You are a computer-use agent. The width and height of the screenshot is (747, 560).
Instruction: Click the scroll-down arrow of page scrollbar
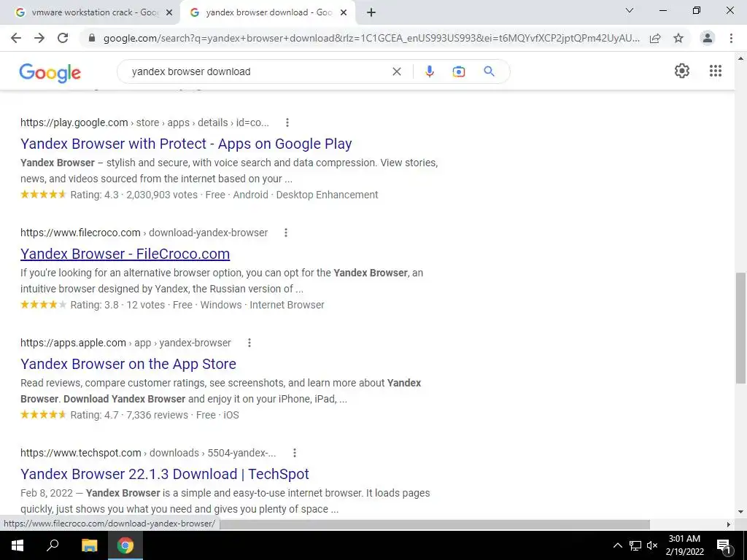740,513
